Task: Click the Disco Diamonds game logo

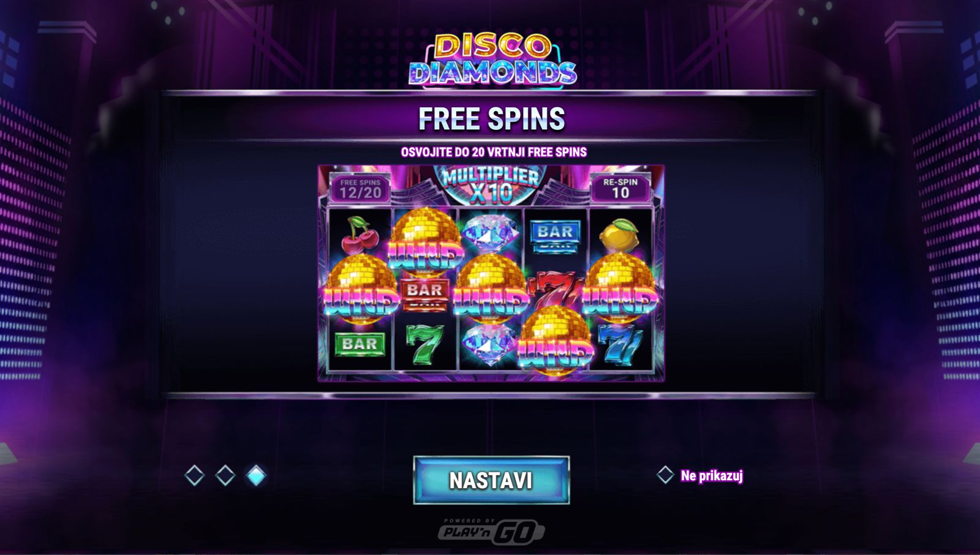Action: (492, 59)
